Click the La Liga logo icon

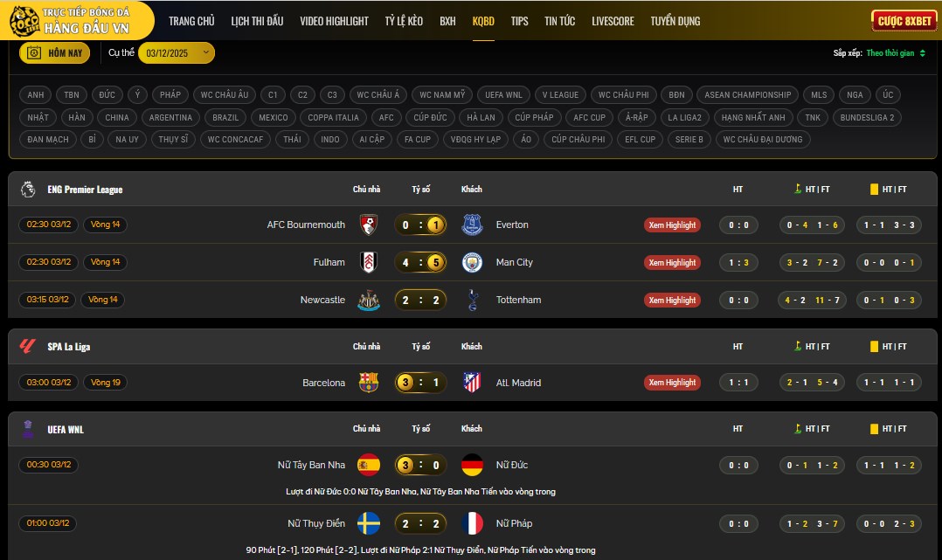[27, 346]
